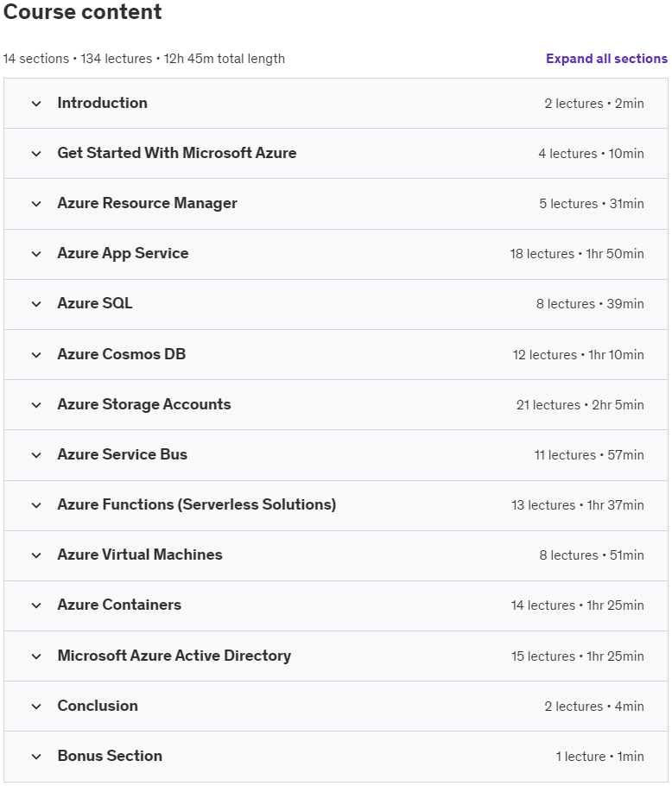Expand the Conclusion section chevron
The width and height of the screenshot is (672, 786).
point(36,707)
